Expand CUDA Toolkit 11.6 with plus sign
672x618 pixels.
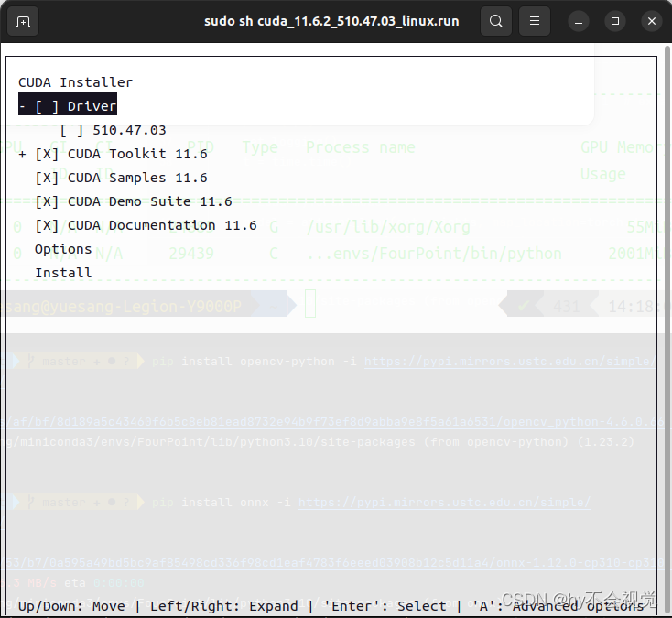(x=22, y=154)
